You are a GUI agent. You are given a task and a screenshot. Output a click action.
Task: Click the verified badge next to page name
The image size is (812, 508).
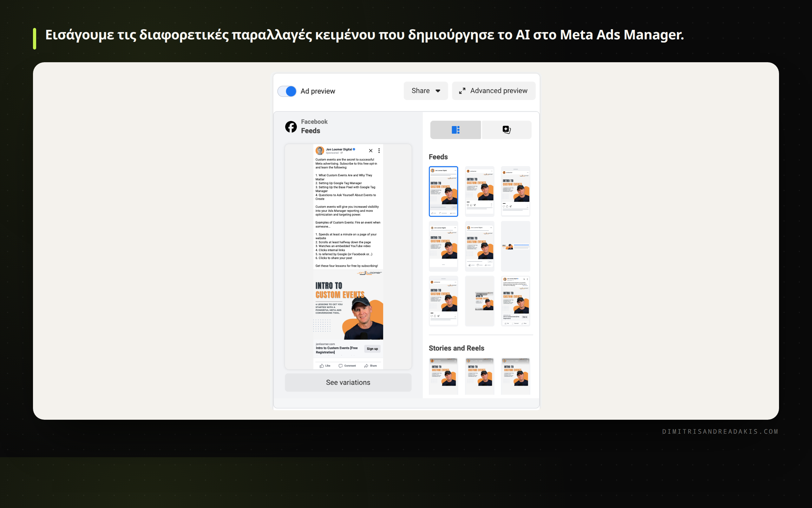pos(354,149)
